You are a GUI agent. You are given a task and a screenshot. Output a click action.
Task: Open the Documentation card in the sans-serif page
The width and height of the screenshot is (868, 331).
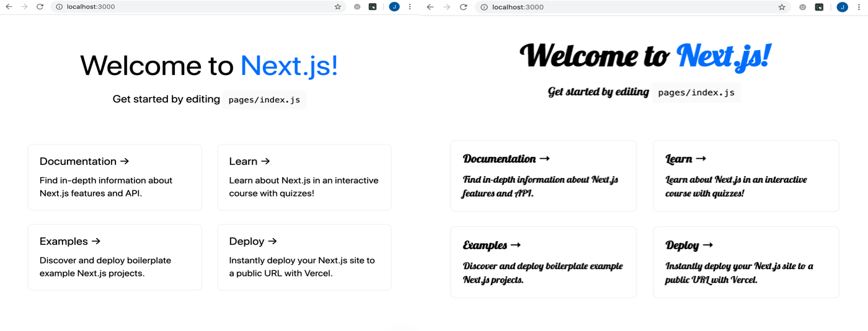coord(115,177)
